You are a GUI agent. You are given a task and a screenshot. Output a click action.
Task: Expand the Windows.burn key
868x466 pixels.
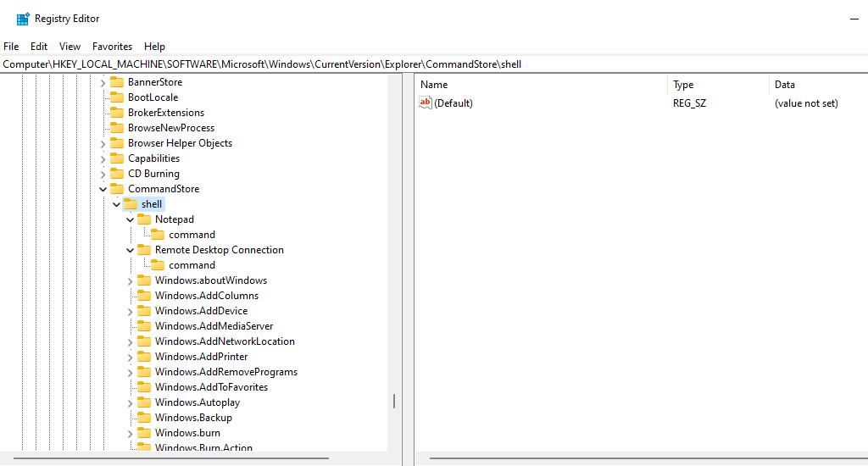[130, 433]
